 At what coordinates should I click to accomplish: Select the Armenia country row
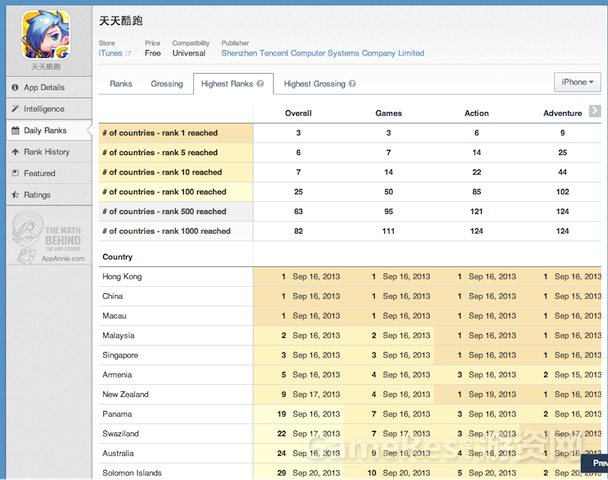tap(350, 375)
